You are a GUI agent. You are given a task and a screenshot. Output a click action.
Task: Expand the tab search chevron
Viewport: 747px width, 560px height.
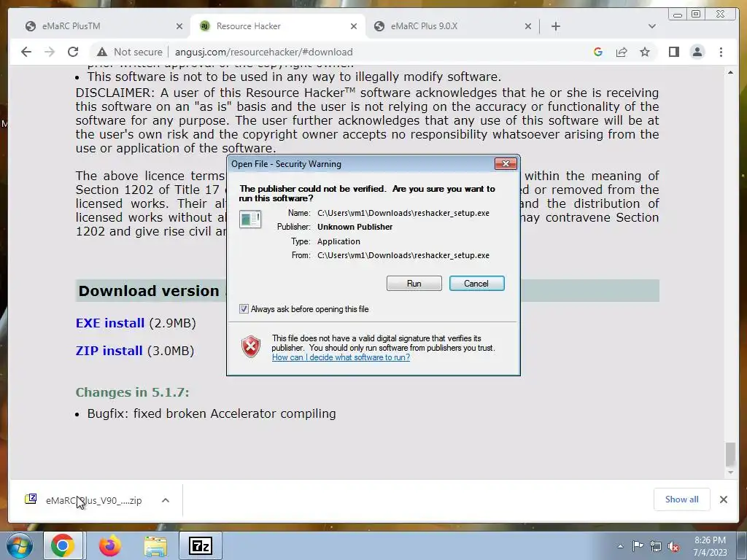(x=652, y=26)
